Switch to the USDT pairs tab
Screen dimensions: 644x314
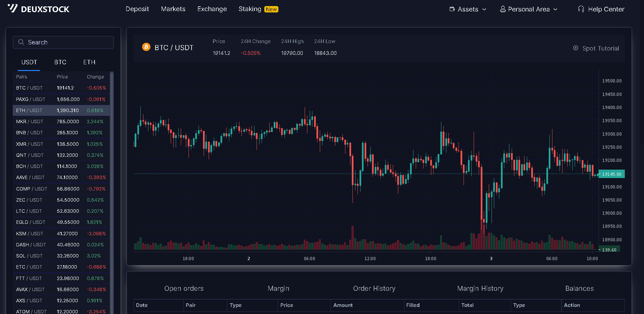click(x=29, y=62)
